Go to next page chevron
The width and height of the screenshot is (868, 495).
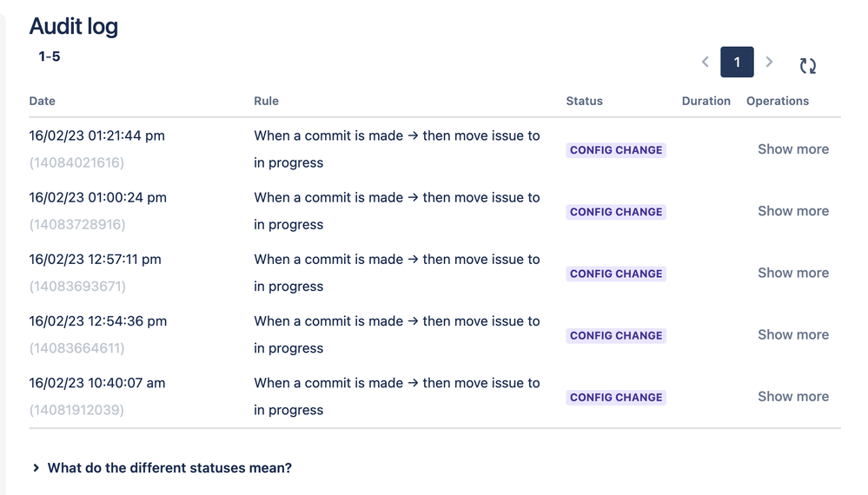pyautogui.click(x=769, y=62)
